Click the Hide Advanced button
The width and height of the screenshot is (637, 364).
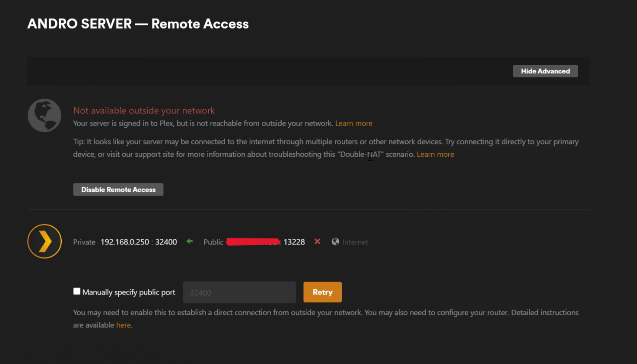click(x=545, y=71)
